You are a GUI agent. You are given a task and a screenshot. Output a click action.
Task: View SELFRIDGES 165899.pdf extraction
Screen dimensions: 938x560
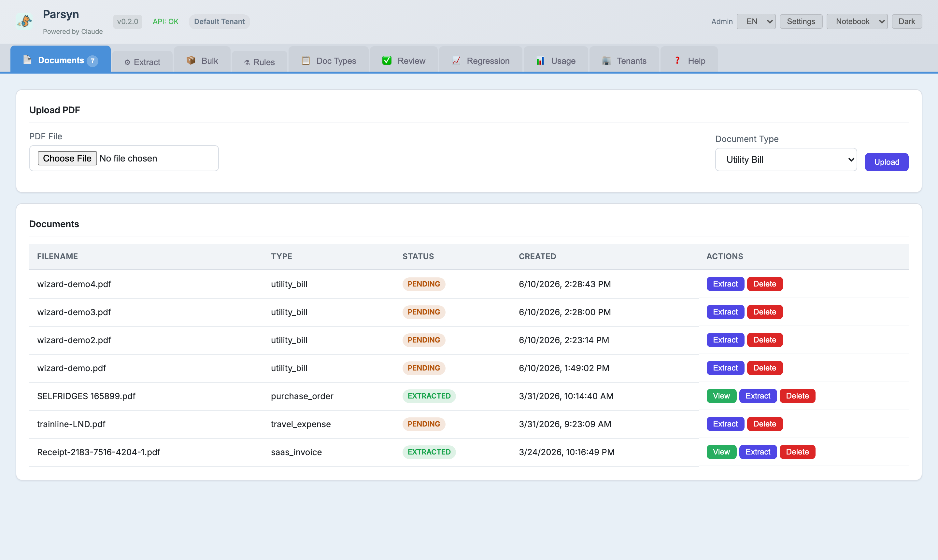721,396
